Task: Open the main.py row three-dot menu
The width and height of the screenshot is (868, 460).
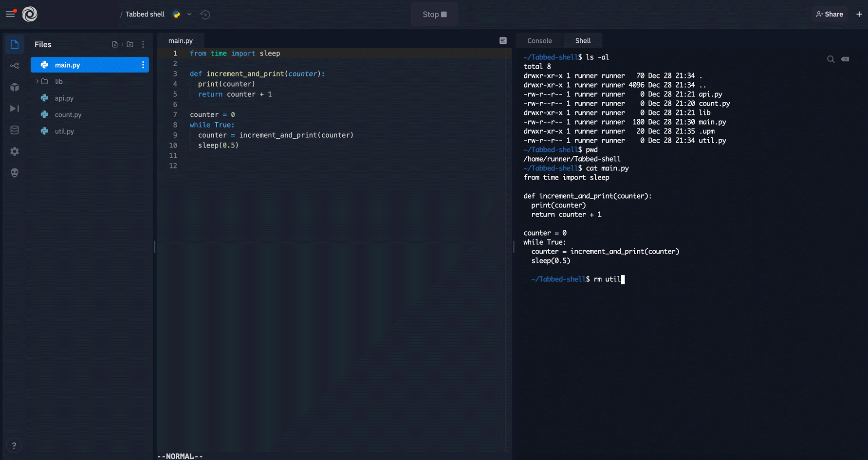Action: (x=143, y=65)
